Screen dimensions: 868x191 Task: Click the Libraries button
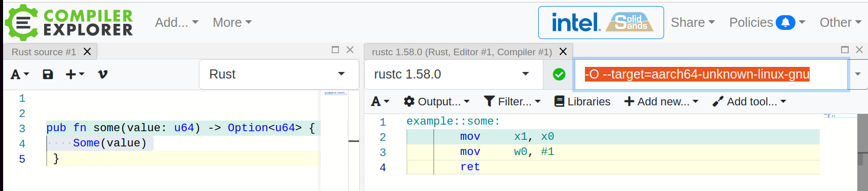[582, 102]
